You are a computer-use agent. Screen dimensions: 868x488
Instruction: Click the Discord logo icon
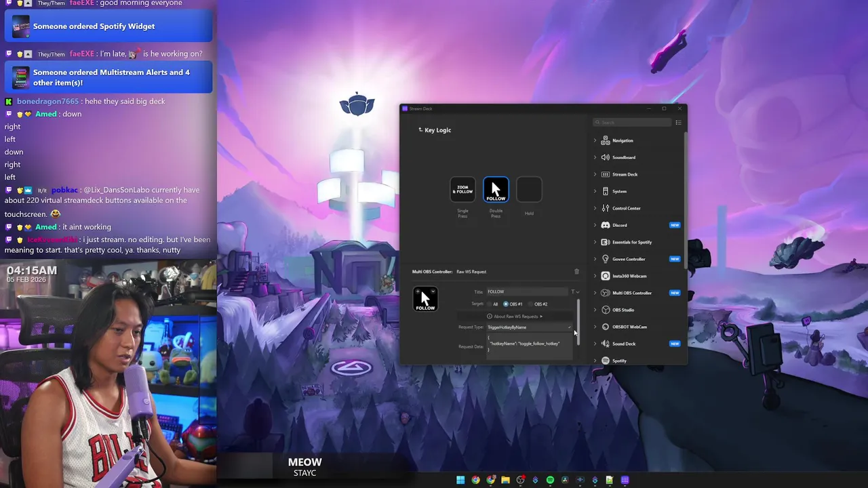click(x=606, y=225)
